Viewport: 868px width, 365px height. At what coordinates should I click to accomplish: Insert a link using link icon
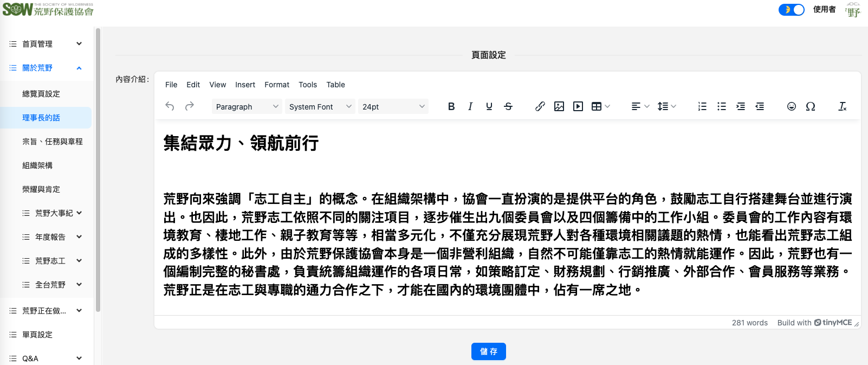pyautogui.click(x=540, y=107)
